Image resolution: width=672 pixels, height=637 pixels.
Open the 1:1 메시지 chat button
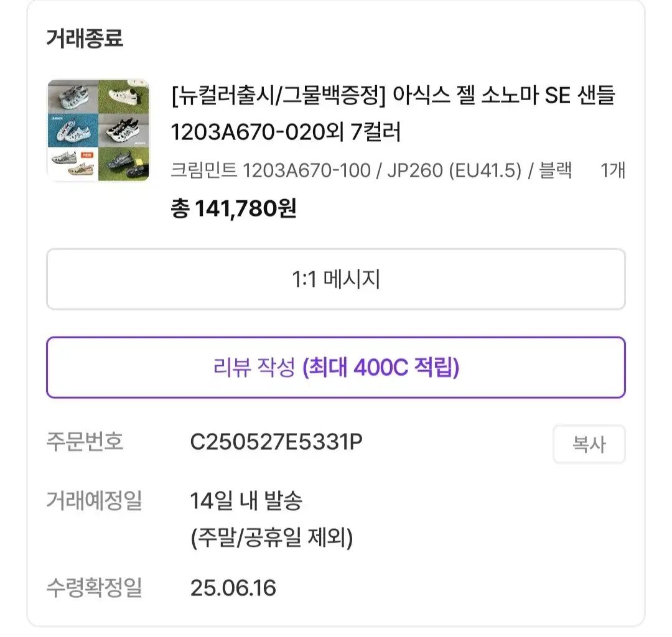[335, 279]
